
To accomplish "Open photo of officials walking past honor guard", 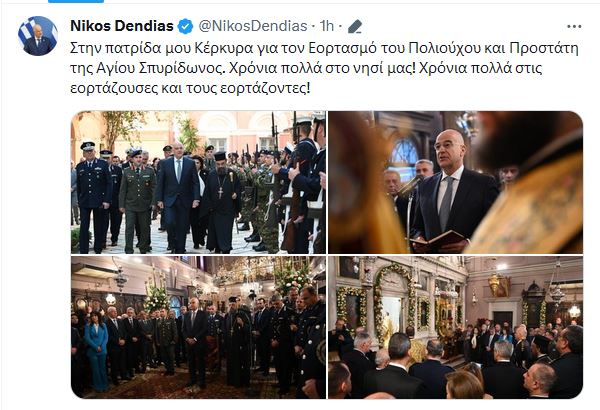I will 198,182.
